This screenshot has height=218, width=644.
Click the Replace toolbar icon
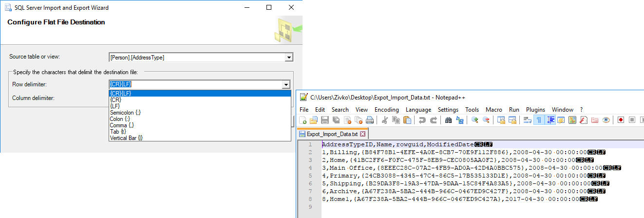pyautogui.click(x=460, y=120)
